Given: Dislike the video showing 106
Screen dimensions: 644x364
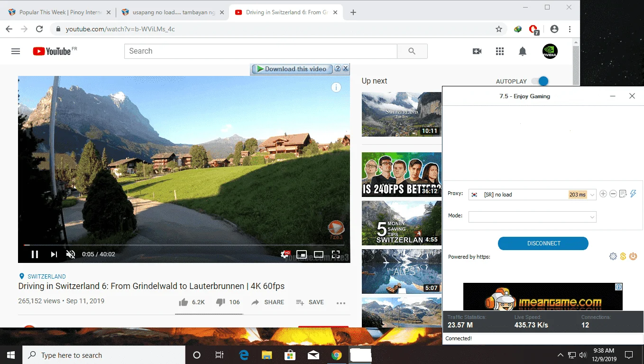Looking at the screenshot, I should tap(228, 302).
